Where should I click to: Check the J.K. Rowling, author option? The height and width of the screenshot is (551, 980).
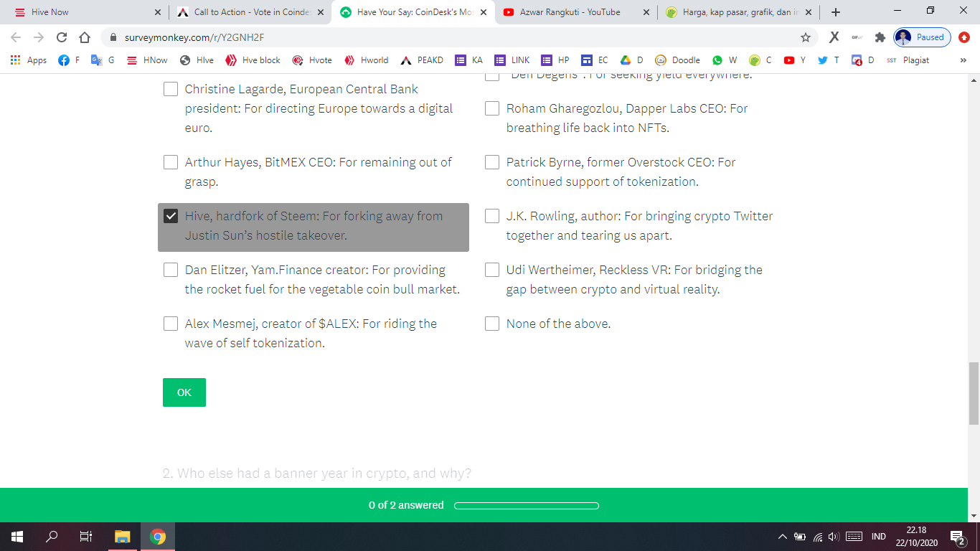coord(492,216)
